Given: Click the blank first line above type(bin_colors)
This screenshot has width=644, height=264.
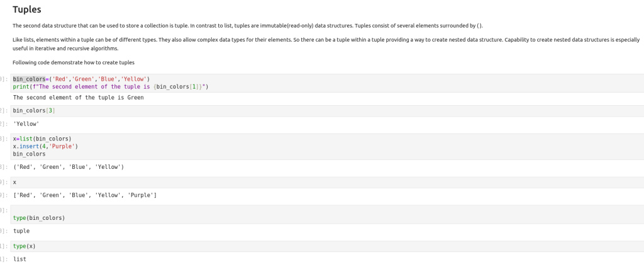Looking at the screenshot, I should coord(189,210).
